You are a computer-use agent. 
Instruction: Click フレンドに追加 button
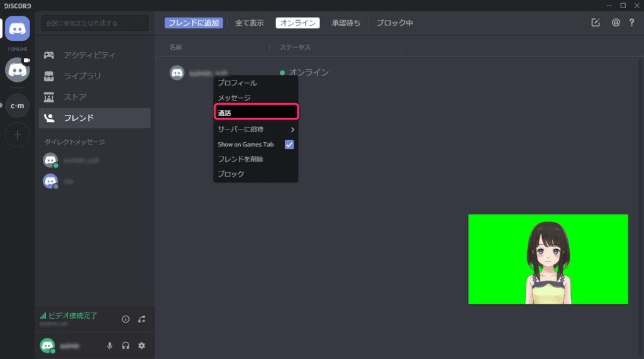pos(194,23)
